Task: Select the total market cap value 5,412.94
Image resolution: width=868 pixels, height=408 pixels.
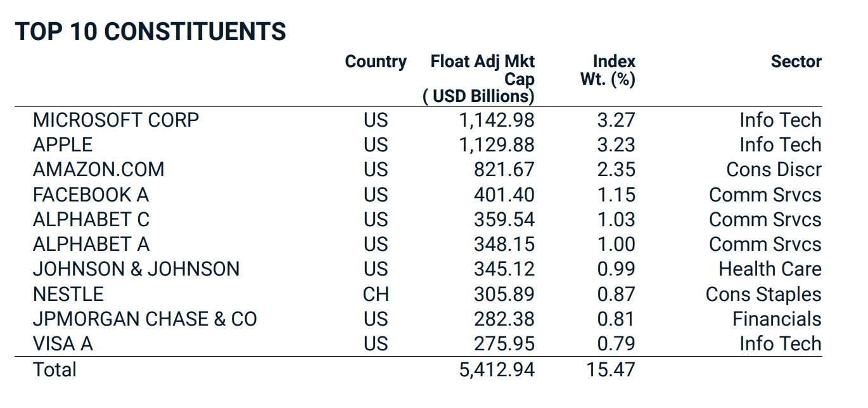Action: click(x=497, y=369)
